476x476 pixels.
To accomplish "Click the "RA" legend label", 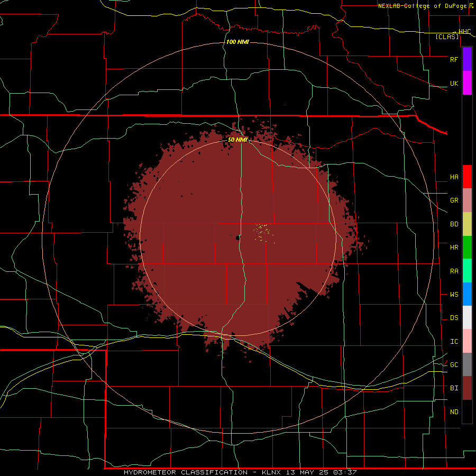I will [x=454, y=271].
